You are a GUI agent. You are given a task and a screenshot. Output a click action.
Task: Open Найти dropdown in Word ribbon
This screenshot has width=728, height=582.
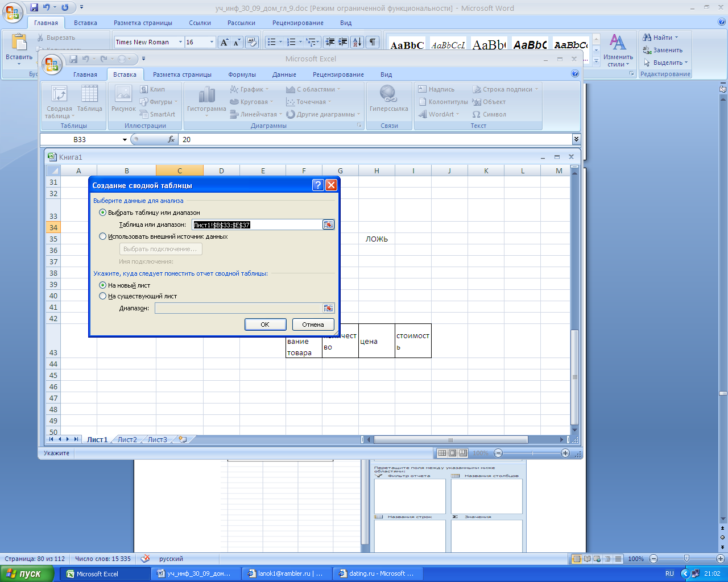(x=676, y=38)
